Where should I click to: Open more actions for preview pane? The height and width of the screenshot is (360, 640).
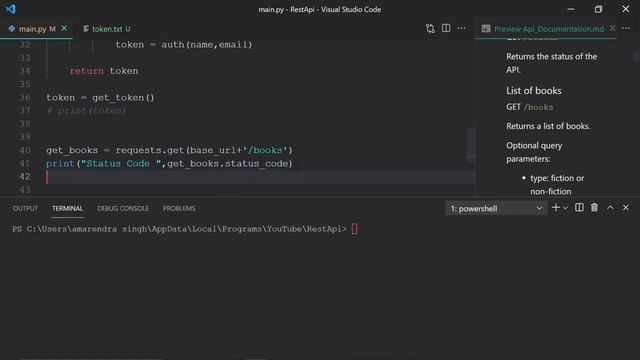coord(626,28)
